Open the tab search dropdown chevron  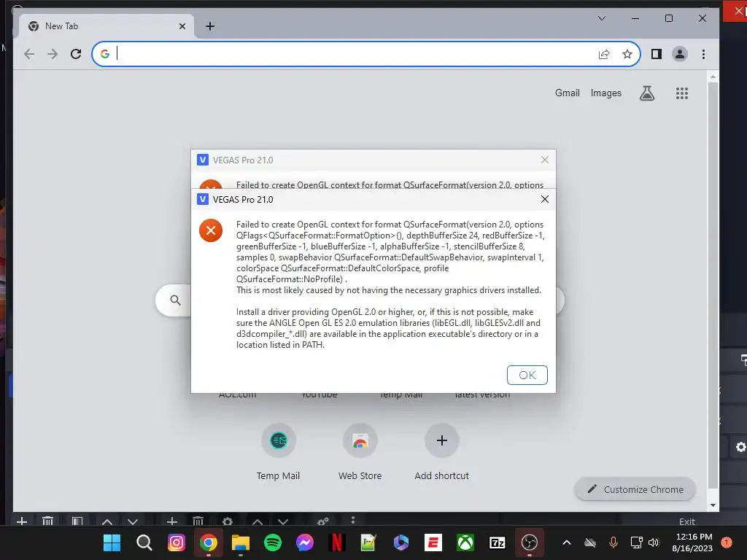(x=602, y=18)
